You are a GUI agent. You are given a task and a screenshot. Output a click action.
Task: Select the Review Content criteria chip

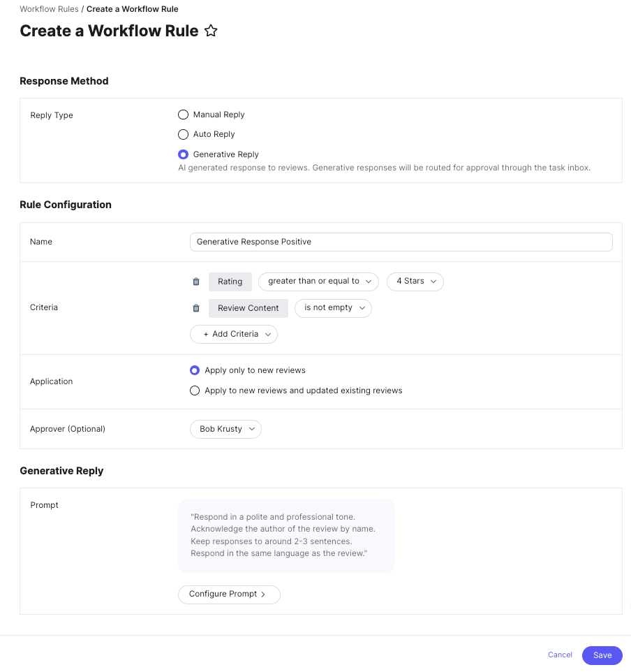pos(248,308)
